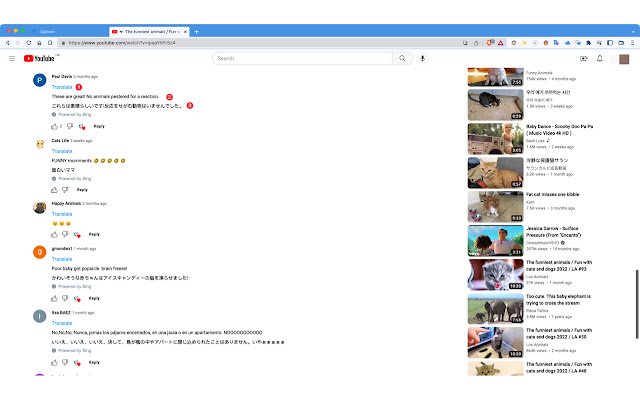640x400 pixels.
Task: Open Brave Rewards triangle icon
Action: (x=500, y=43)
